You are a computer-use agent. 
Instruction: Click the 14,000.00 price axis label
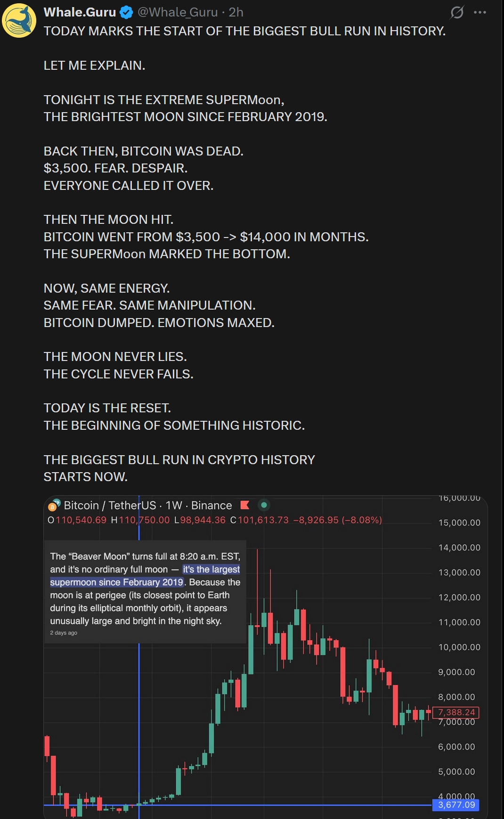pyautogui.click(x=459, y=548)
